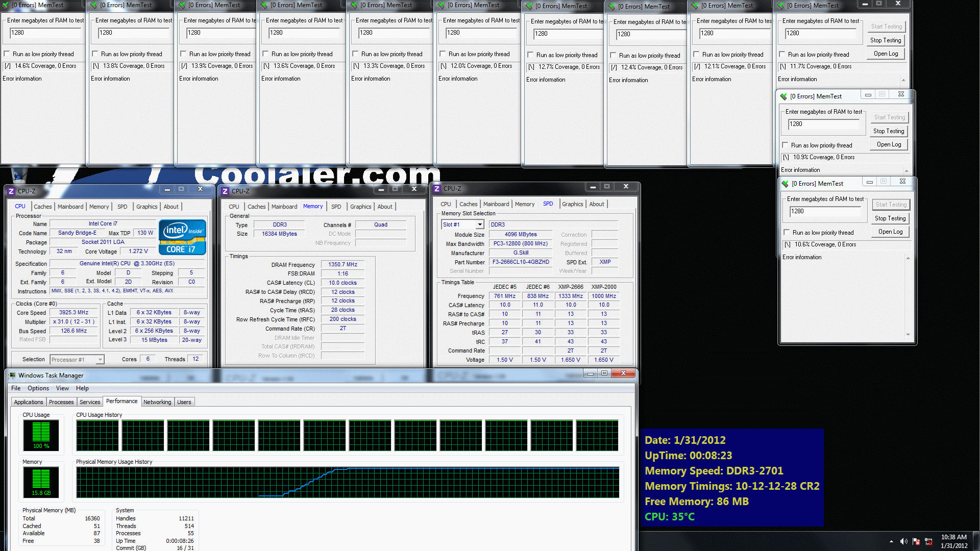Click the title bar icon of the MemTest window showing 10.6% coverage

coord(785,184)
